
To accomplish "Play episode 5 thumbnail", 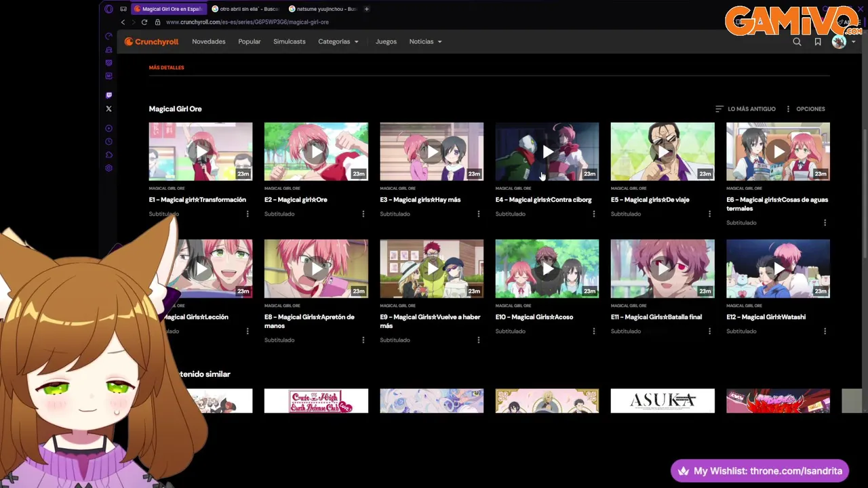I will tap(663, 152).
